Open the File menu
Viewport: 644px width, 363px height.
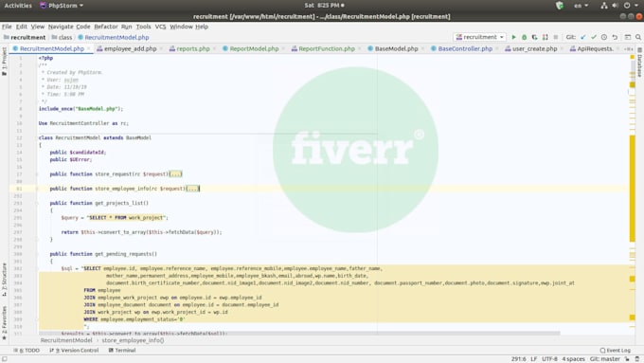(7, 27)
